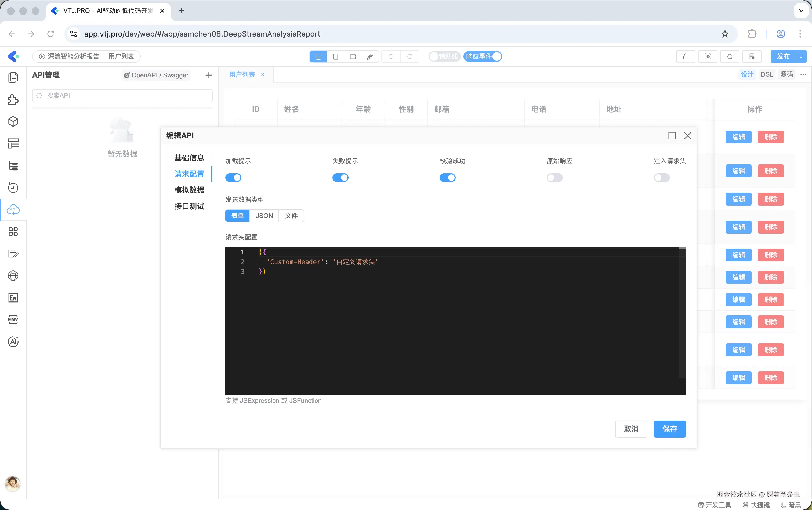Expand Chrome's tab search chevron
Screen dimensions: 812x510
click(801, 10)
